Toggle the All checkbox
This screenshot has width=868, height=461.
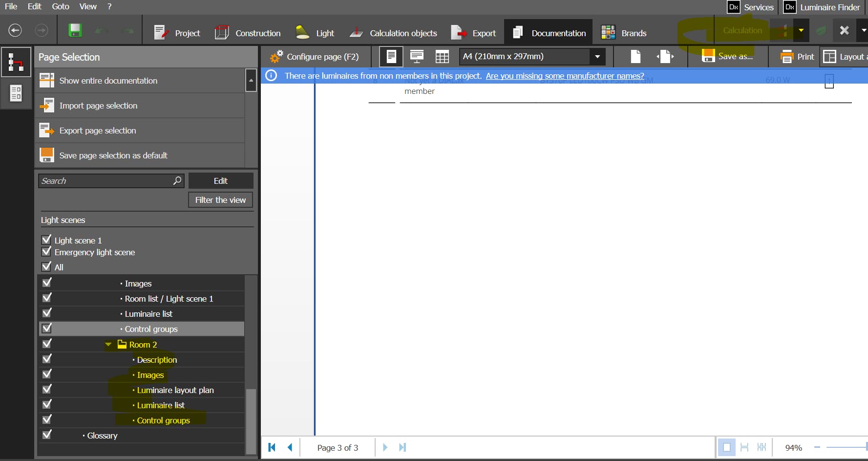(46, 266)
